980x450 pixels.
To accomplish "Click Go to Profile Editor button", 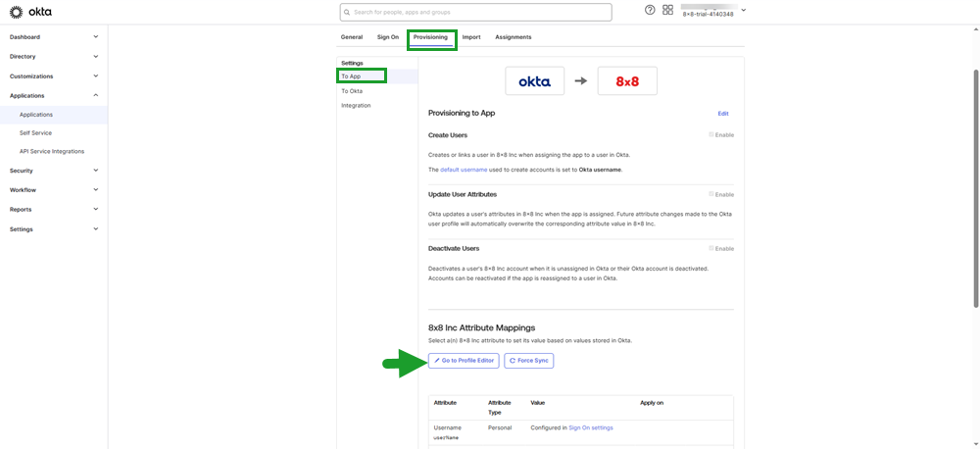I will [464, 361].
